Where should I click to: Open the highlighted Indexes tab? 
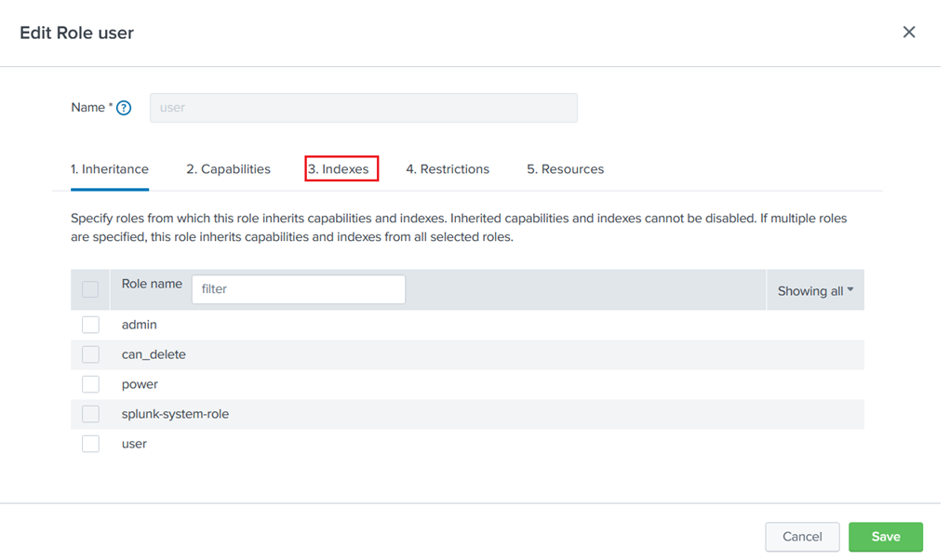(341, 168)
